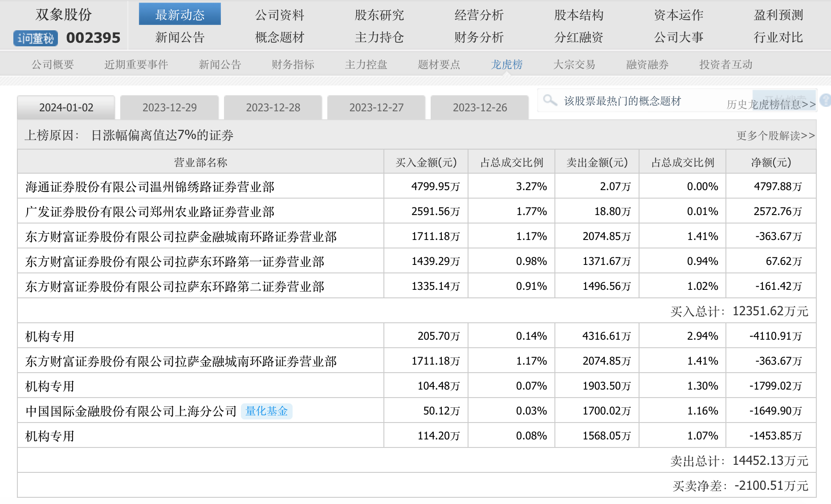Viewport: 831px width, 504px height.
Task: Click the question mark help icon
Action: click(x=825, y=100)
